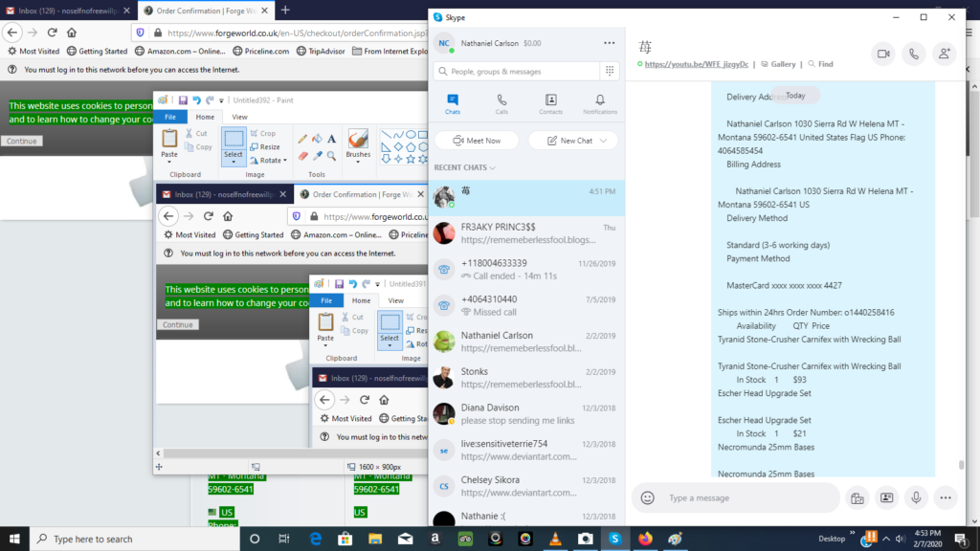The width and height of the screenshot is (980, 551).
Task: Open the Brushes dropdown arrow in Paint
Action: point(358,163)
